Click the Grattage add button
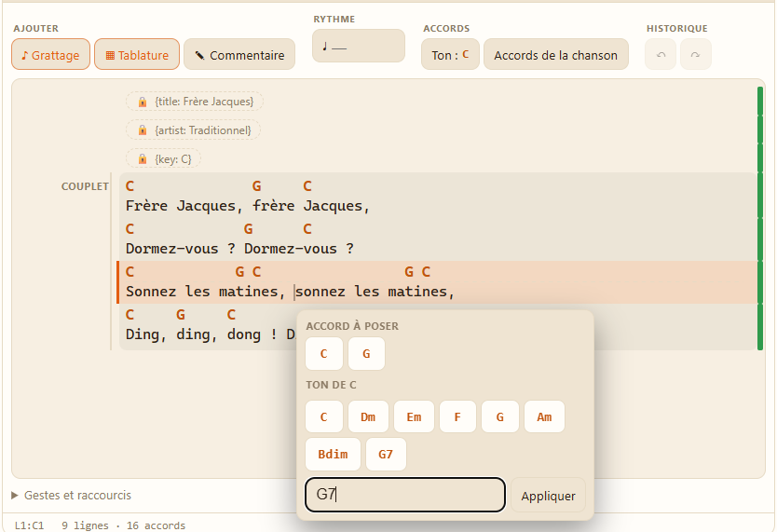This screenshot has height=532, width=777. (50, 54)
